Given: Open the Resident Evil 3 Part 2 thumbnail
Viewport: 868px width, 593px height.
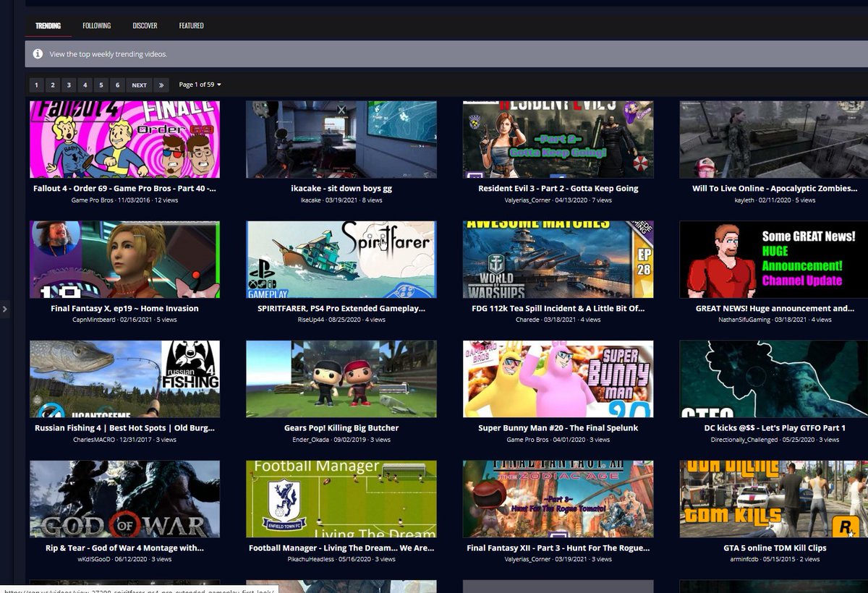Looking at the screenshot, I should pos(558,140).
